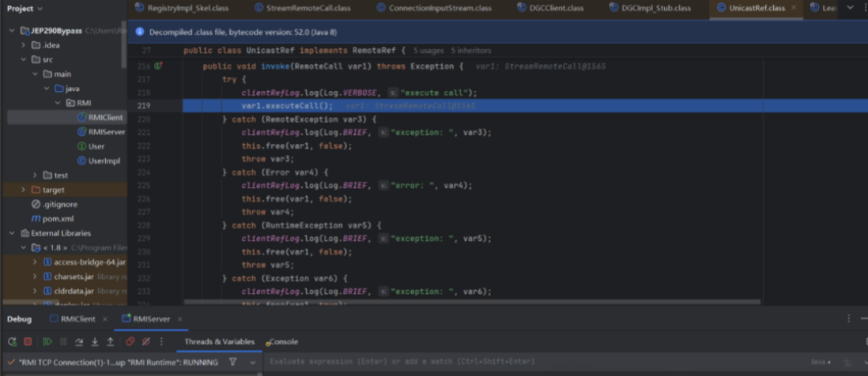
Task: Switch to RegistryImpl_Skel.class tab
Action: pyautogui.click(x=182, y=8)
